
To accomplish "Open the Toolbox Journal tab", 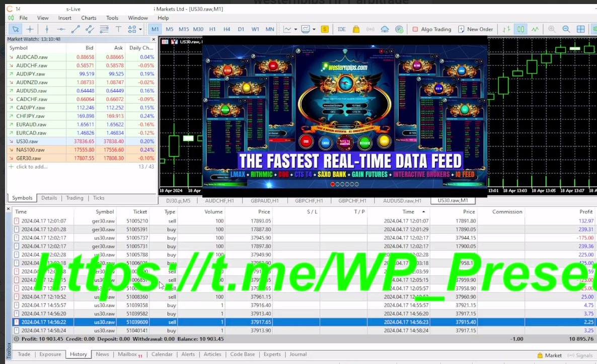I will [x=297, y=354].
